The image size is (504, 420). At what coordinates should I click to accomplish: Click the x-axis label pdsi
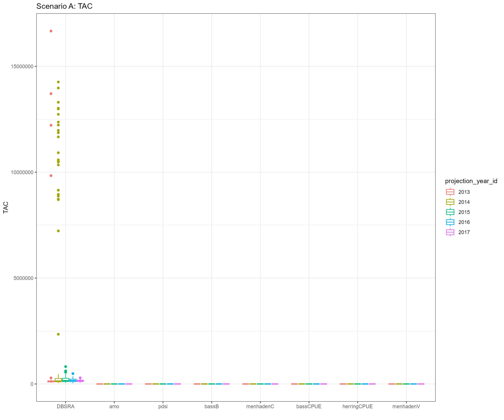coord(163,406)
